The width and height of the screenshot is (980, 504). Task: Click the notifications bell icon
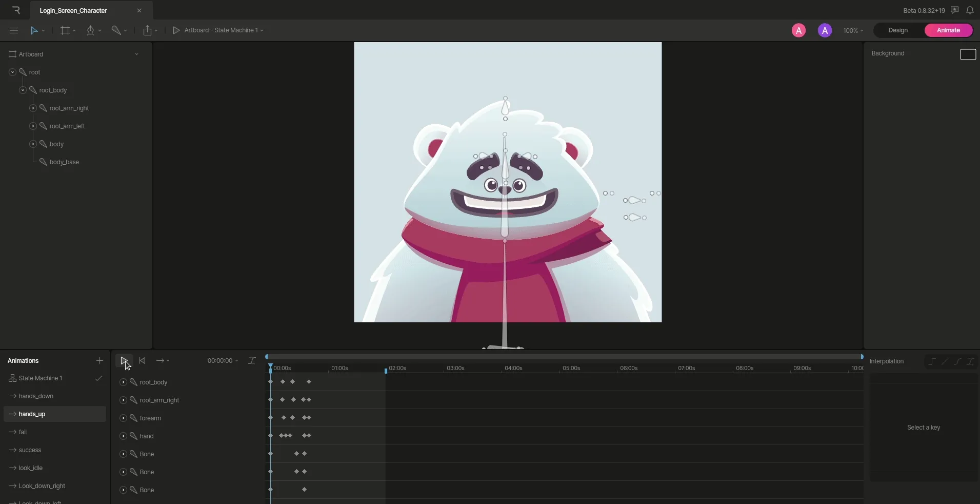[x=970, y=10]
